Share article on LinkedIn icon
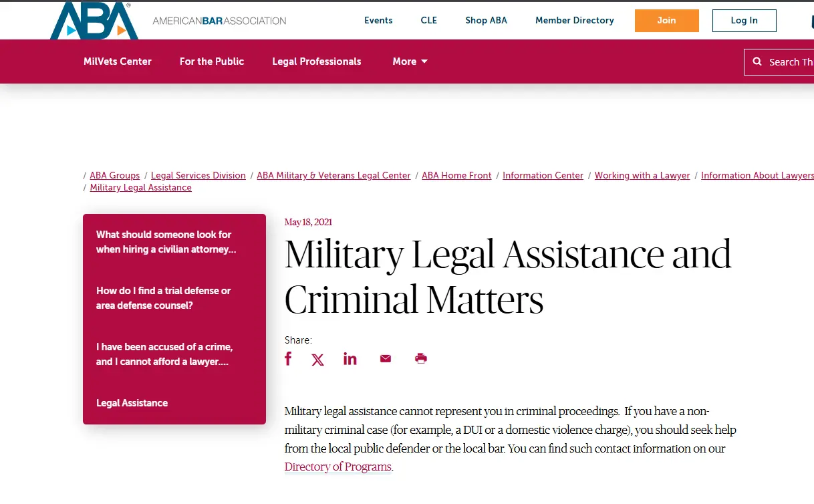814x504 pixels. 350,359
